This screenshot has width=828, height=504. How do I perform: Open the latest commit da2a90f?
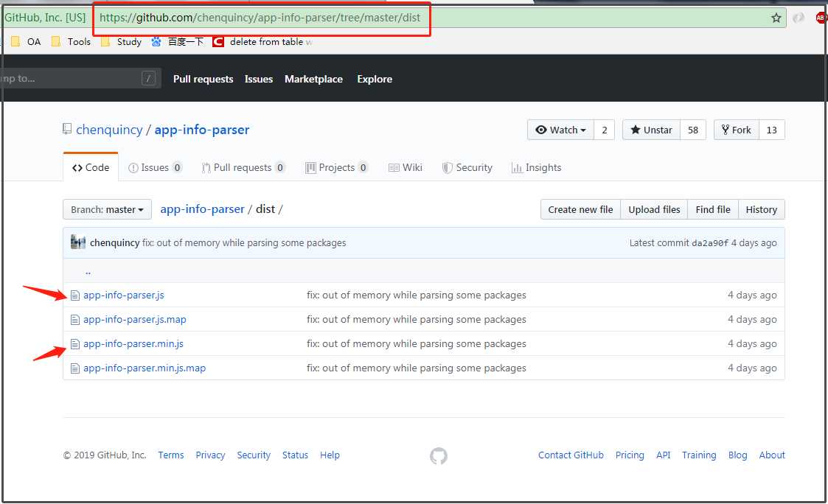click(x=710, y=243)
